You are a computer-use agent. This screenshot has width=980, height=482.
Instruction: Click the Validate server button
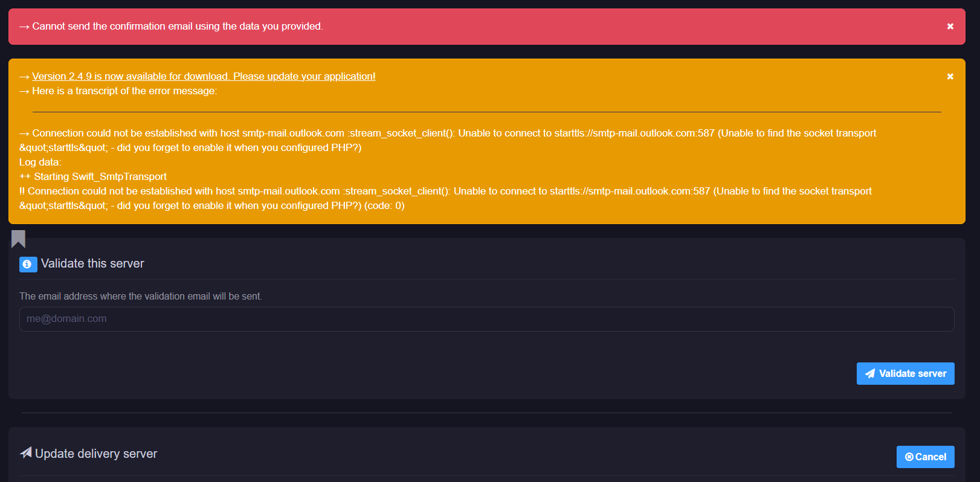coord(905,373)
